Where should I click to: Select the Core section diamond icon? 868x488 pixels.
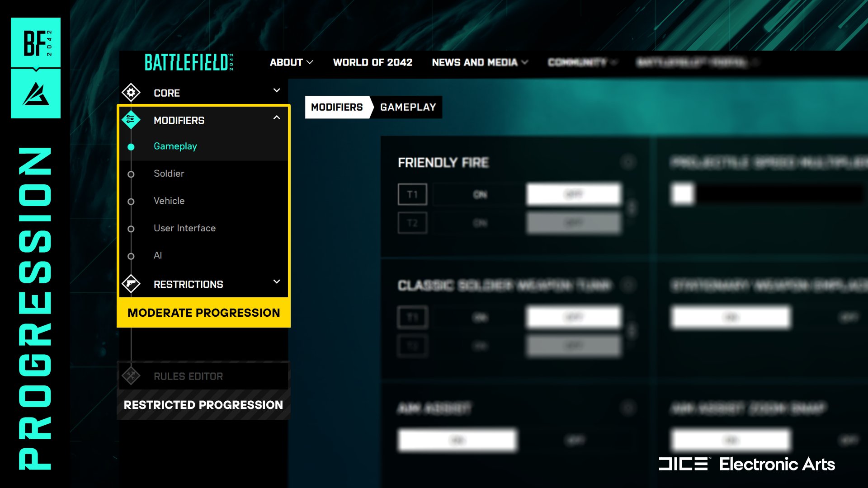(131, 92)
